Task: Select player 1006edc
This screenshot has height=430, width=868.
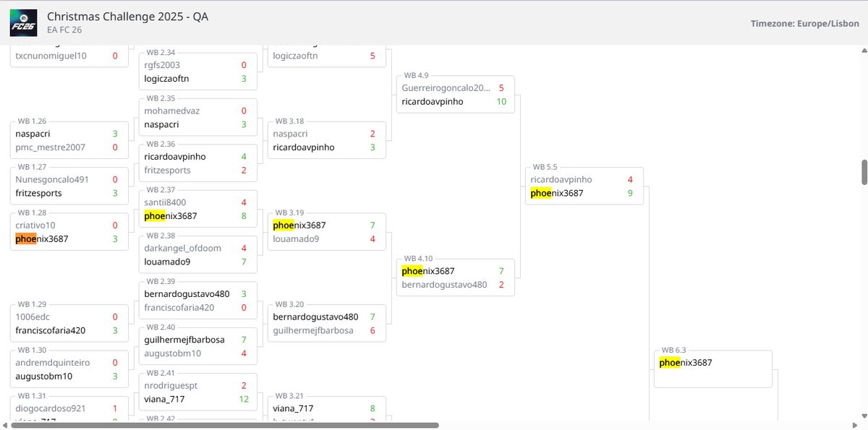Action: coord(33,317)
